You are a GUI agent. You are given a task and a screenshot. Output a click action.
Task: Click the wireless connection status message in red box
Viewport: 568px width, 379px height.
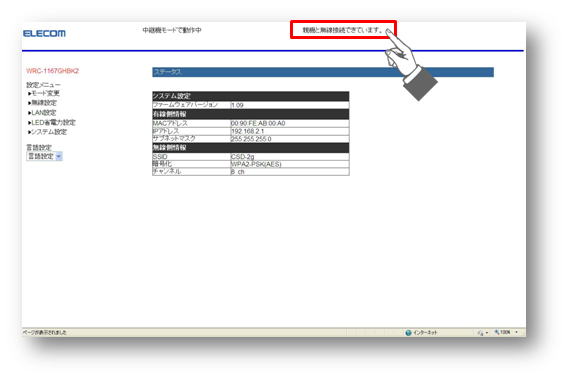343,30
